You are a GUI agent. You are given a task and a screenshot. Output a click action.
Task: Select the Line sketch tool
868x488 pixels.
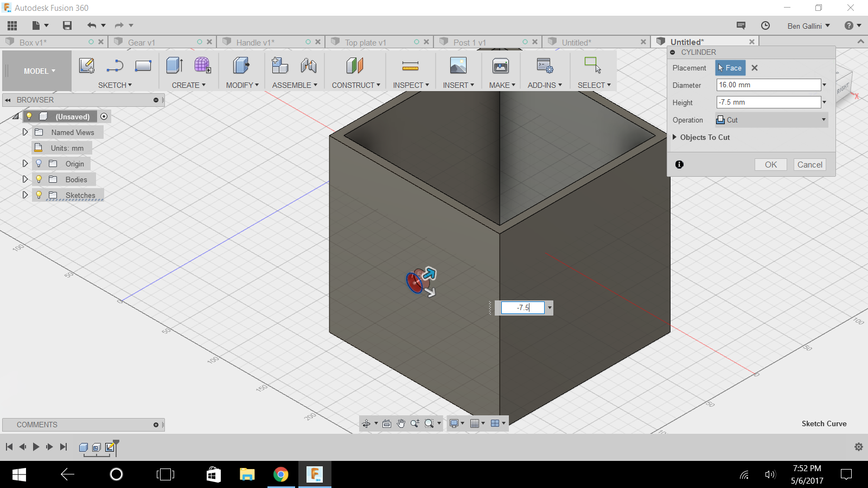click(x=115, y=66)
